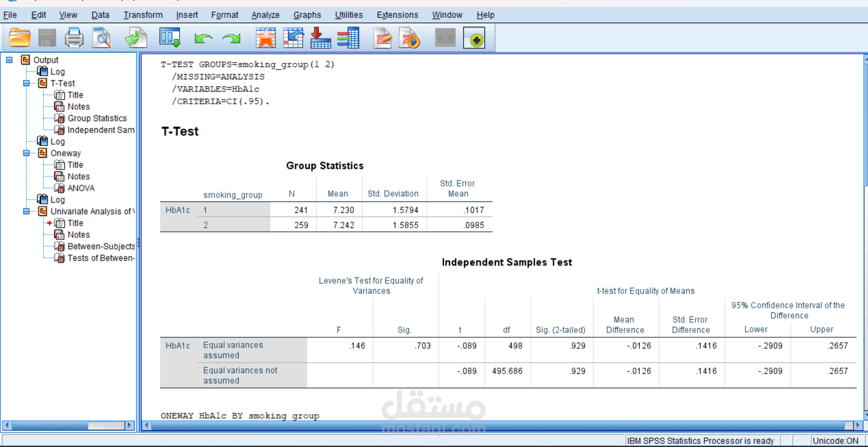Open the Graphs menu
Image resolution: width=868 pixels, height=447 pixels.
tap(307, 15)
